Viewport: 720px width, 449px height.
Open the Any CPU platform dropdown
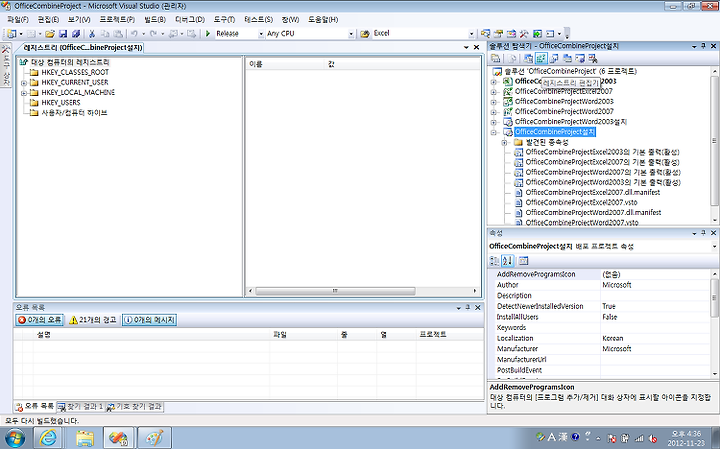(x=351, y=34)
